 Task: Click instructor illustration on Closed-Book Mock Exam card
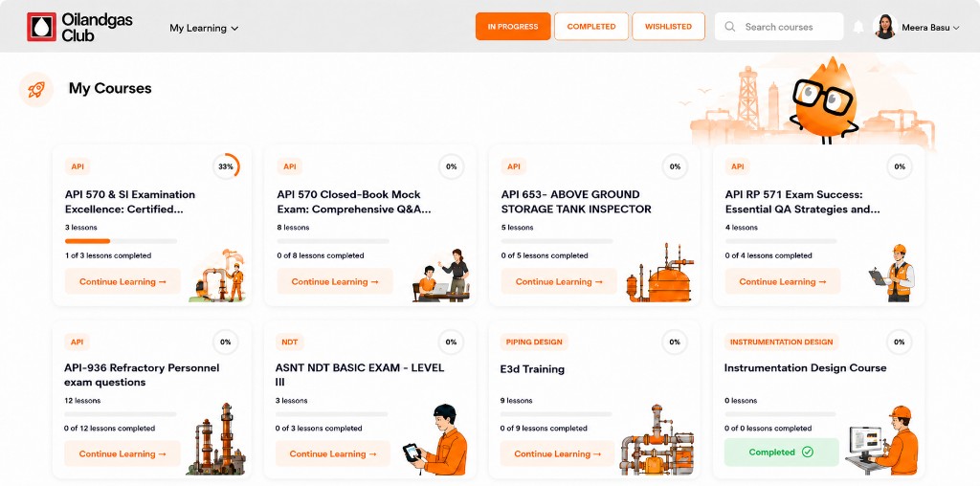click(441, 276)
